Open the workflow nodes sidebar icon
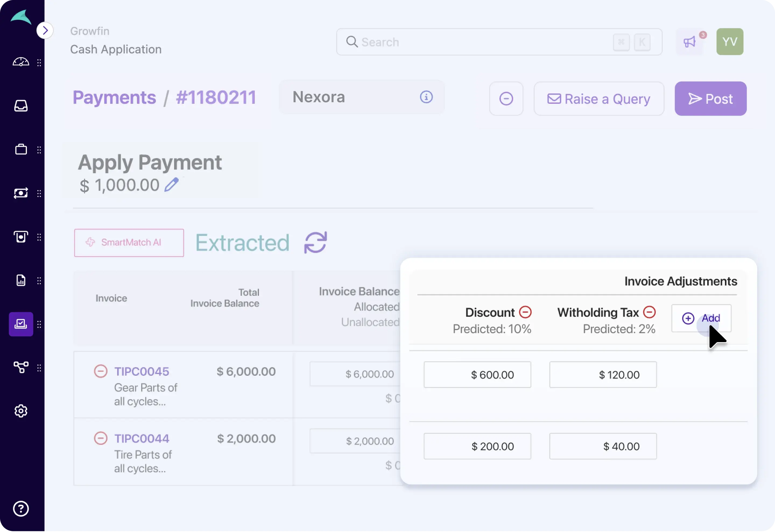Screen dimensions: 775x532 click(x=21, y=367)
